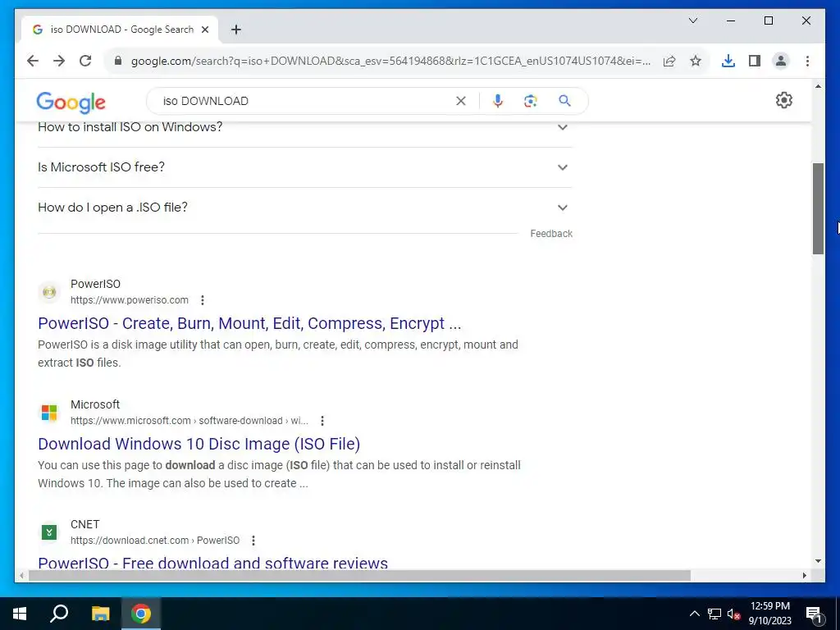Bookmark this tab with the star icon
840x630 pixels.
[696, 61]
